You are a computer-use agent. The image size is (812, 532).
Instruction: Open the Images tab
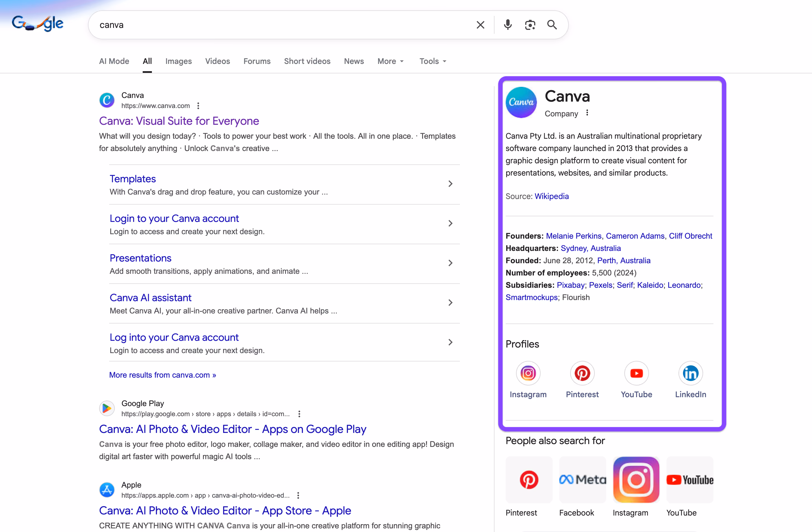pos(178,61)
